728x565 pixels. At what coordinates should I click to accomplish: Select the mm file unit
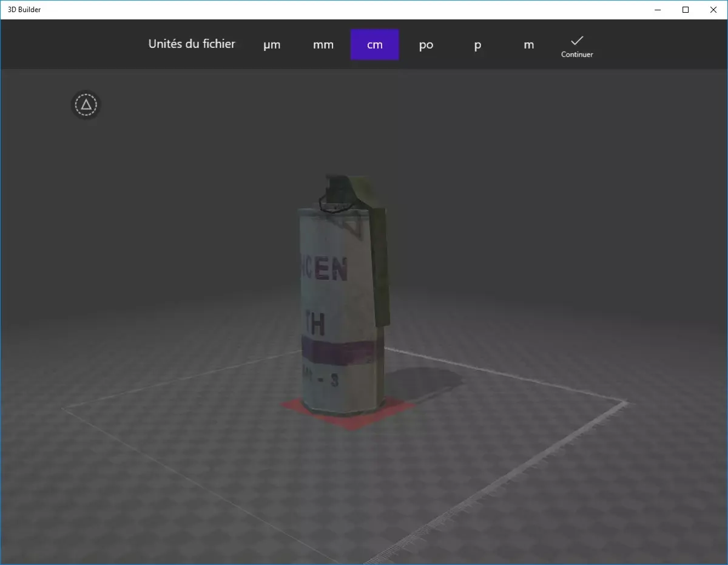323,45
